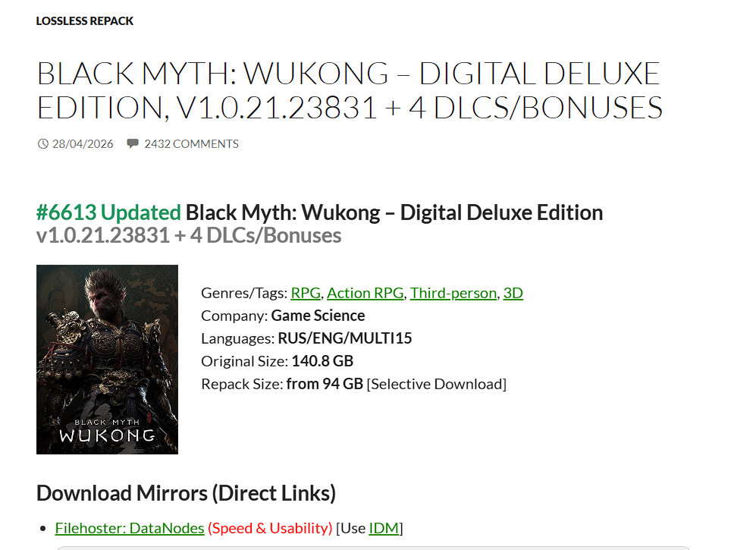Click the RUS/ENG/MULTI15 languages text

(x=345, y=338)
